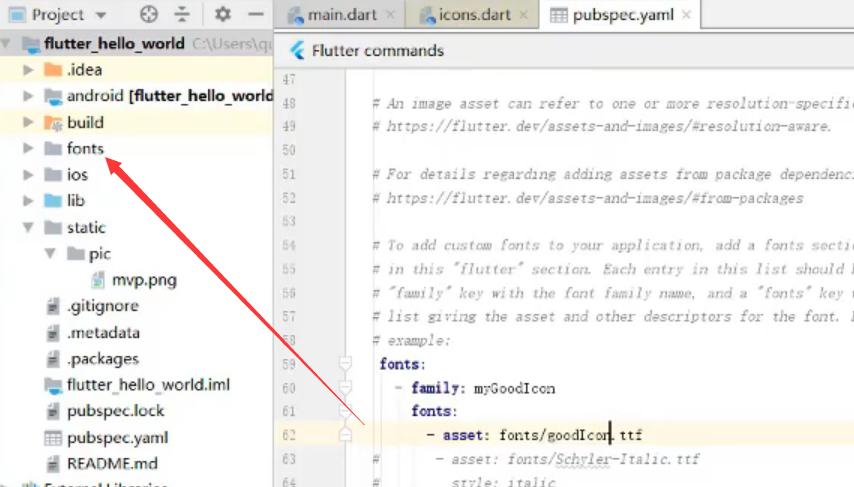The image size is (854, 487).
Task: Expand the fonts folder arrow
Action: click(28, 148)
